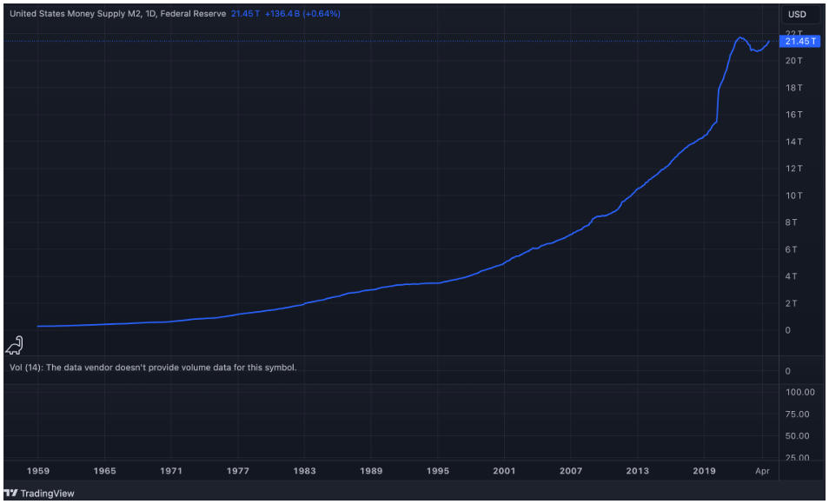Image resolution: width=829 pixels, height=504 pixels.
Task: Click the 1983 label on the time axis
Action: [x=304, y=471]
